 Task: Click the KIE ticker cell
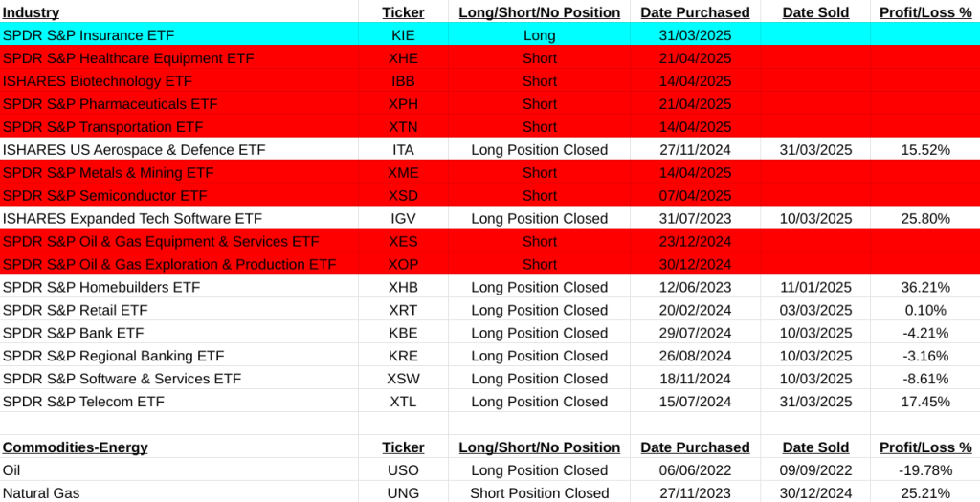click(403, 35)
